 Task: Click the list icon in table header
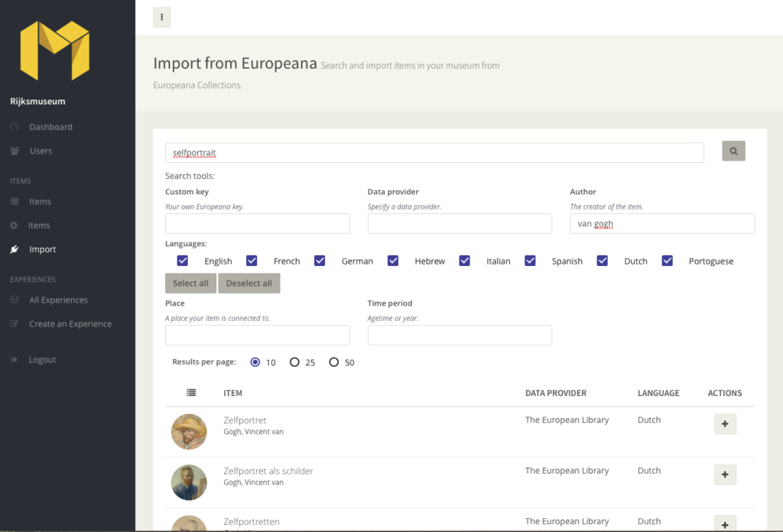[191, 393]
